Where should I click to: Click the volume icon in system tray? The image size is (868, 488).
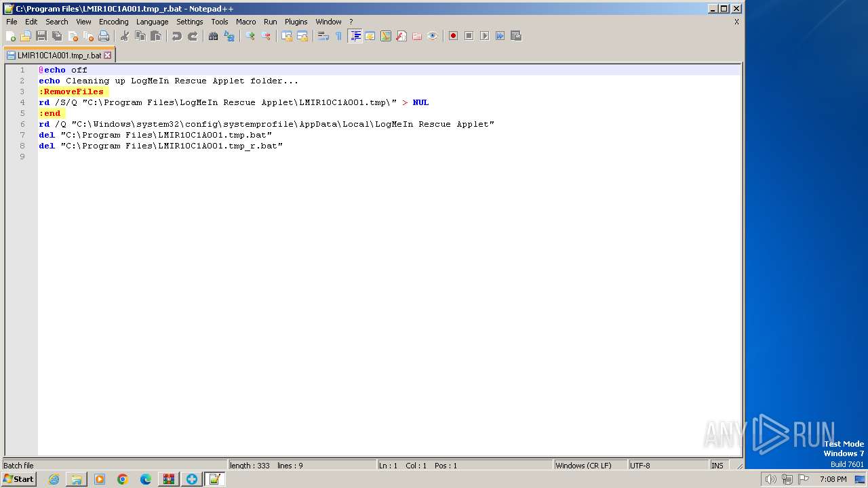(770, 479)
